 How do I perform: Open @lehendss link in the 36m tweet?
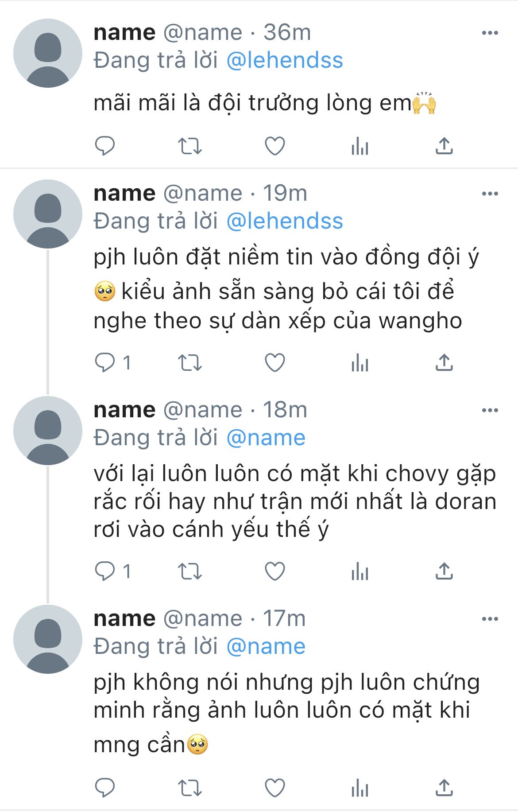pyautogui.click(x=285, y=60)
